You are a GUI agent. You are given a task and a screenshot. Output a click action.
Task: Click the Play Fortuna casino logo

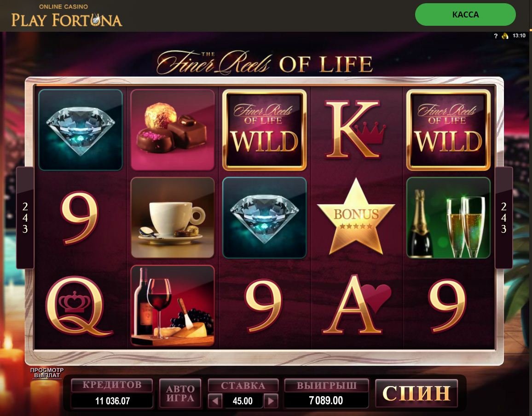66,16
